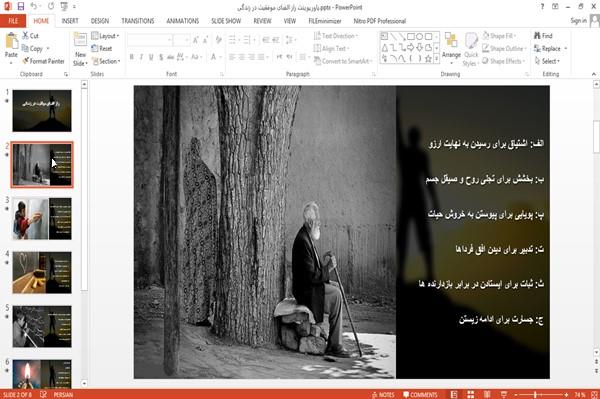
Task: Click the zoom out minus button
Action: click(x=516, y=395)
